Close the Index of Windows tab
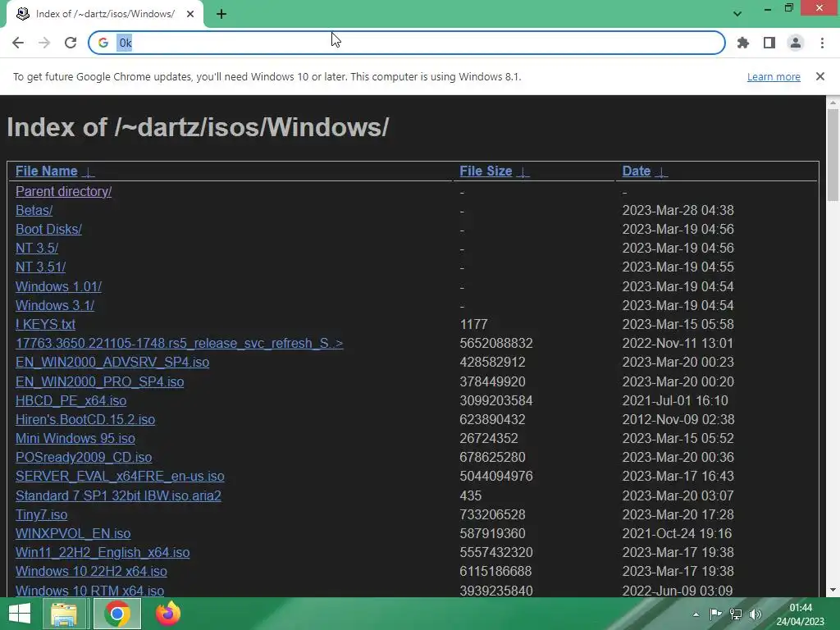840x630 pixels. tap(190, 15)
